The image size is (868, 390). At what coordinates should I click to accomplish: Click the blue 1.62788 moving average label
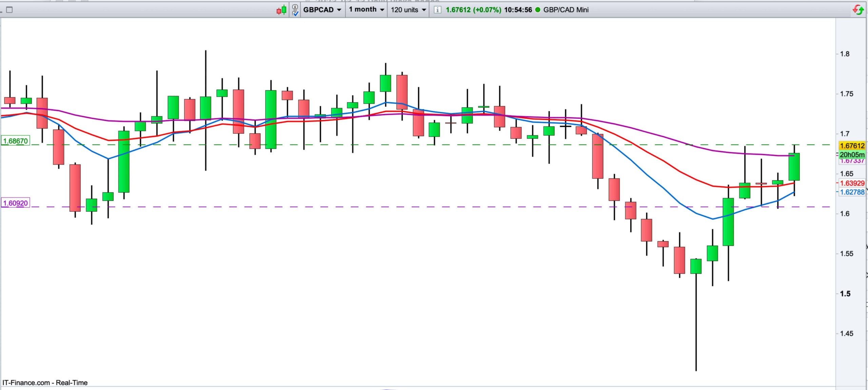[852, 192]
